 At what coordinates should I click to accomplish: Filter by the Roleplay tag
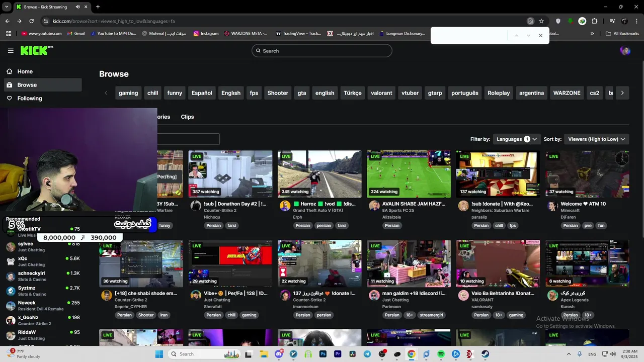tap(499, 93)
